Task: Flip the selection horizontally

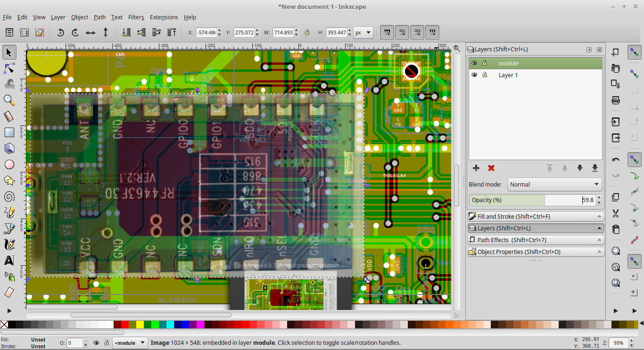Action: (91, 33)
